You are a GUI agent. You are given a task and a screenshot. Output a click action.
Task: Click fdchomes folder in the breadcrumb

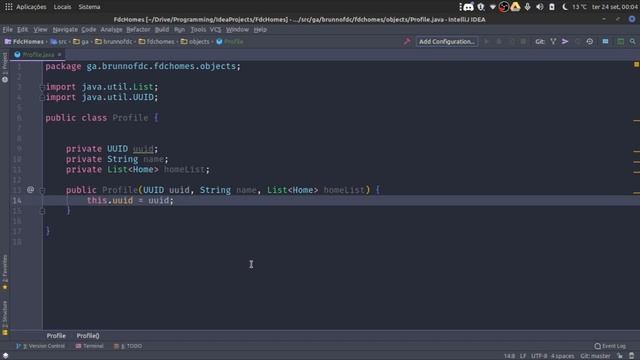point(156,42)
